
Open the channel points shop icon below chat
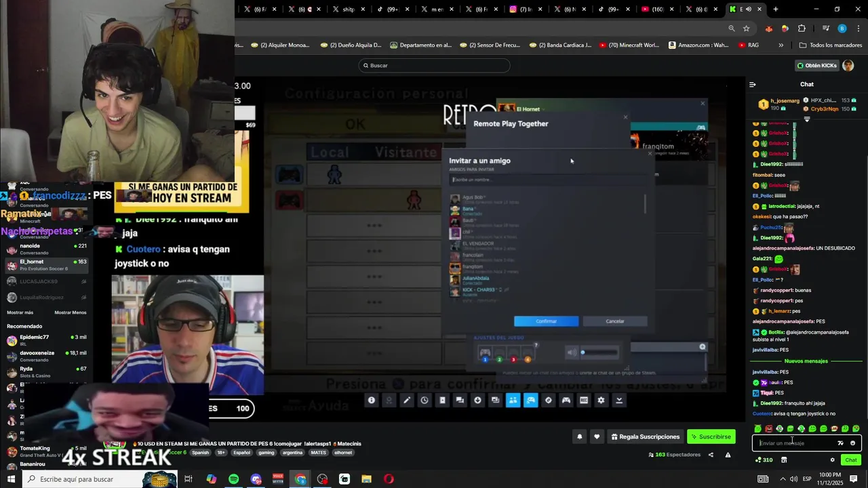784,460
